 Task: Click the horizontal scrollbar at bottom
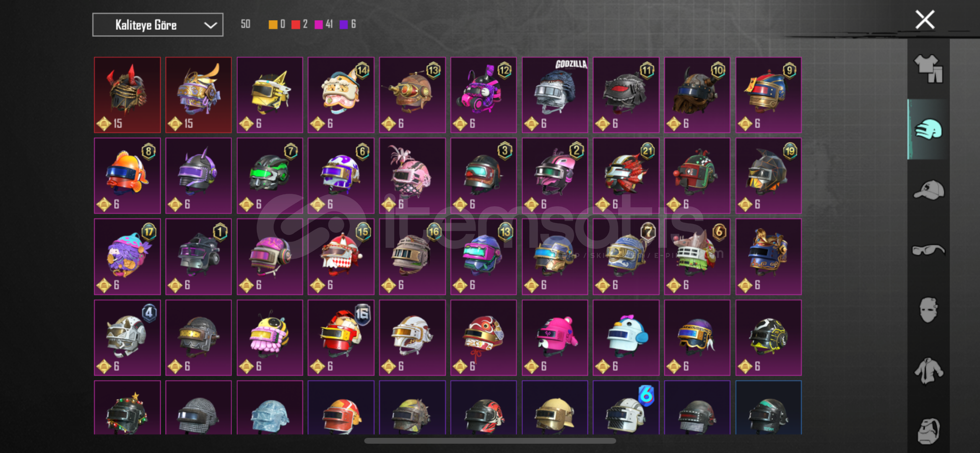[x=490, y=441]
